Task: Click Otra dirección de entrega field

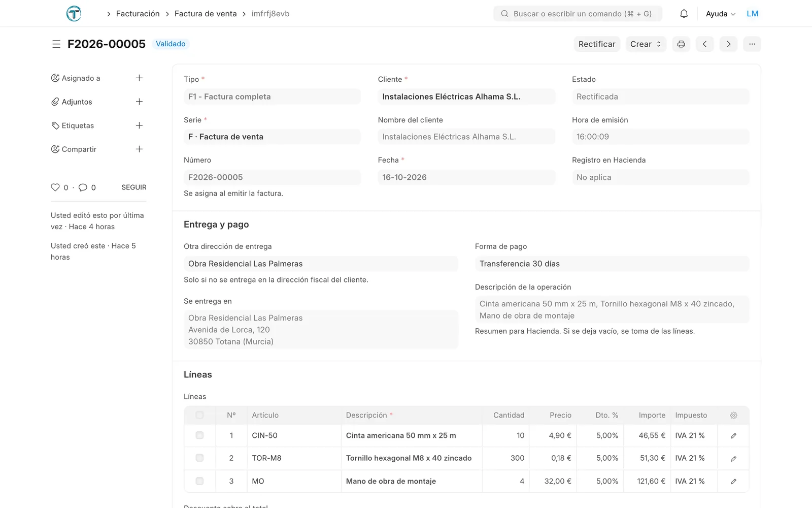Action: point(321,264)
